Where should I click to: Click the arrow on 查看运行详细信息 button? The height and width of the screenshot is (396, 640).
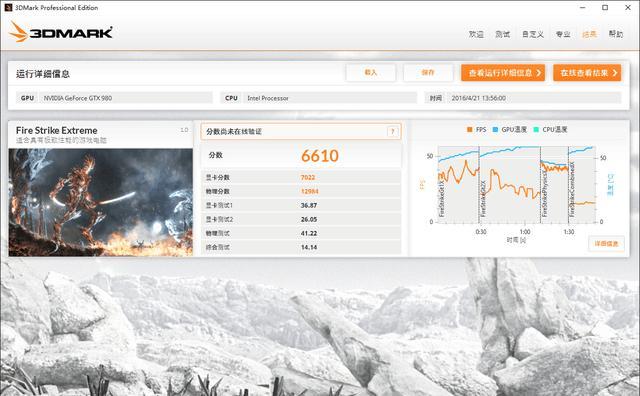[x=538, y=73]
